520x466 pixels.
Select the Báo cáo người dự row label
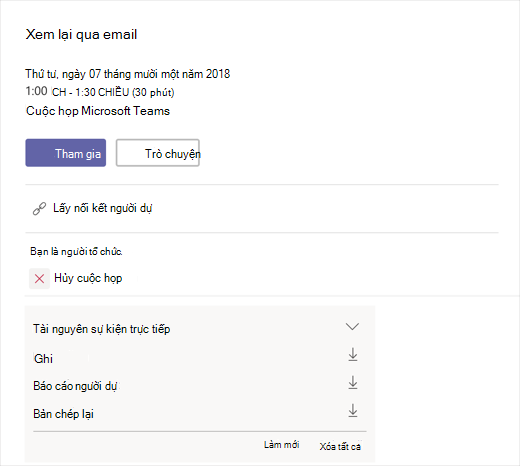(75, 386)
